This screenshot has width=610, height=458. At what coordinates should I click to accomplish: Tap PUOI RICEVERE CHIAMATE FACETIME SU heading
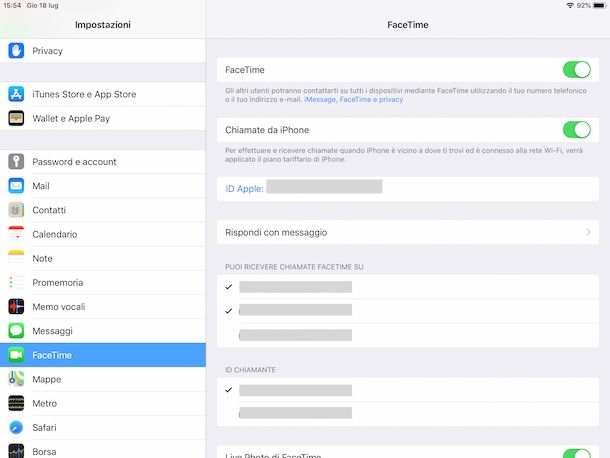pos(294,267)
